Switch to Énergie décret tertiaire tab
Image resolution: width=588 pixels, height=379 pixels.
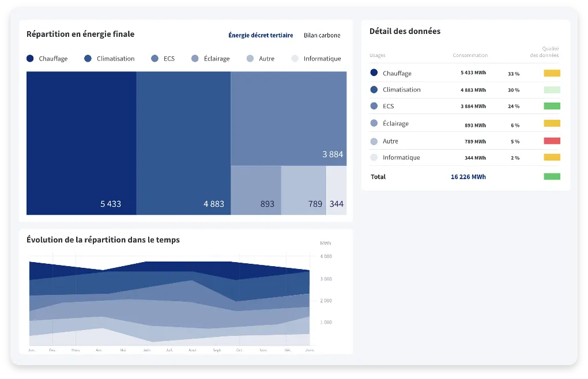pos(261,36)
